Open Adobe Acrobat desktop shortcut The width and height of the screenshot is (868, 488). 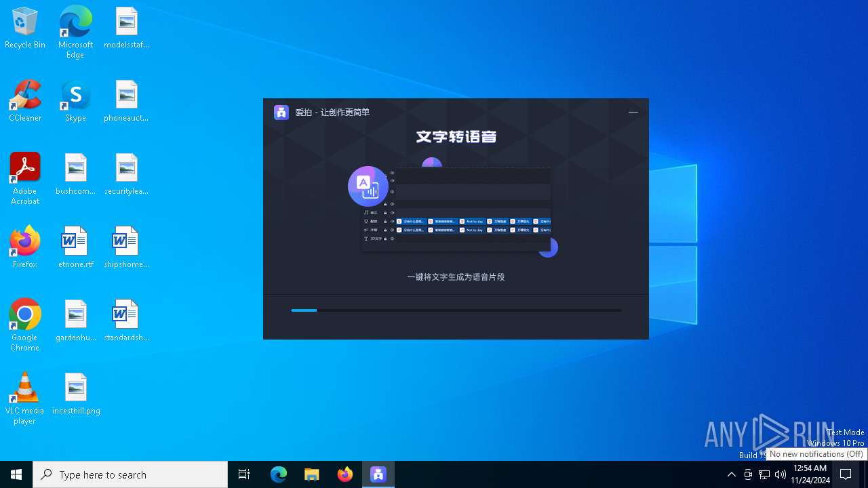tap(25, 179)
